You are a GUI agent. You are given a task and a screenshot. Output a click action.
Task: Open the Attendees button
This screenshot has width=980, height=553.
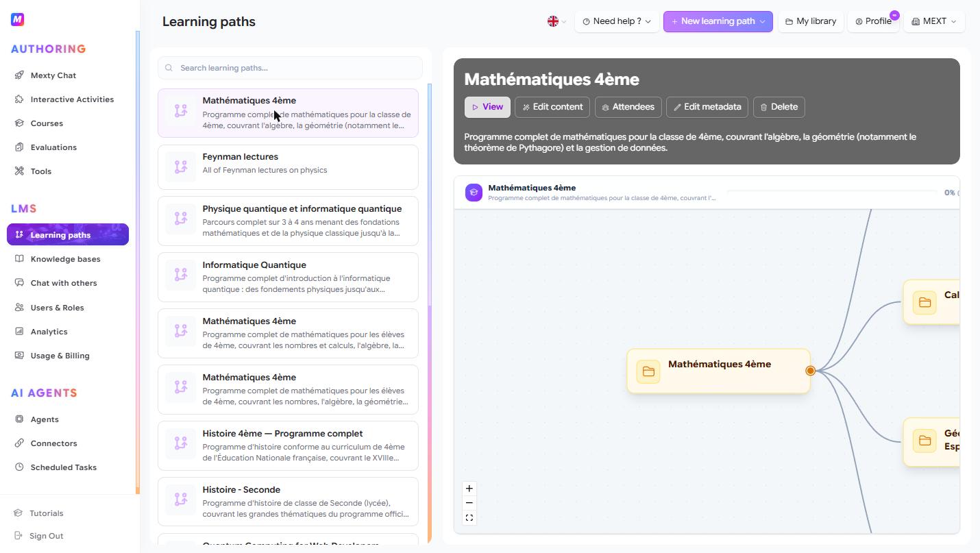(628, 107)
